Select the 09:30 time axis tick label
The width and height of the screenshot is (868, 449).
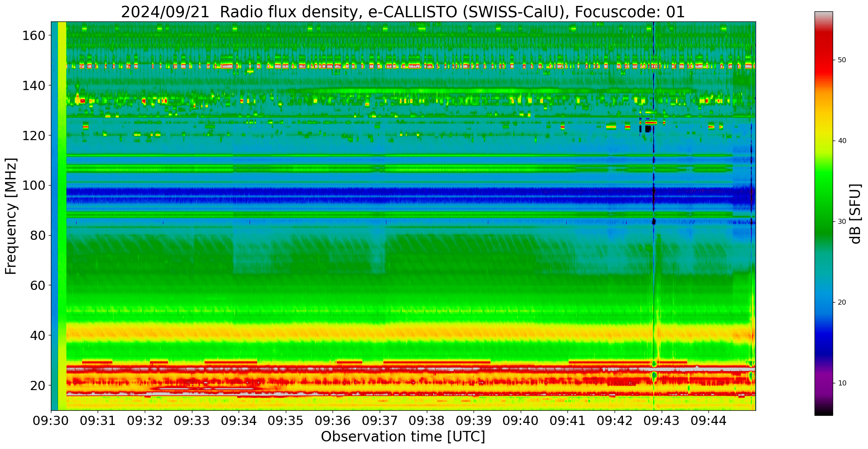point(51,420)
